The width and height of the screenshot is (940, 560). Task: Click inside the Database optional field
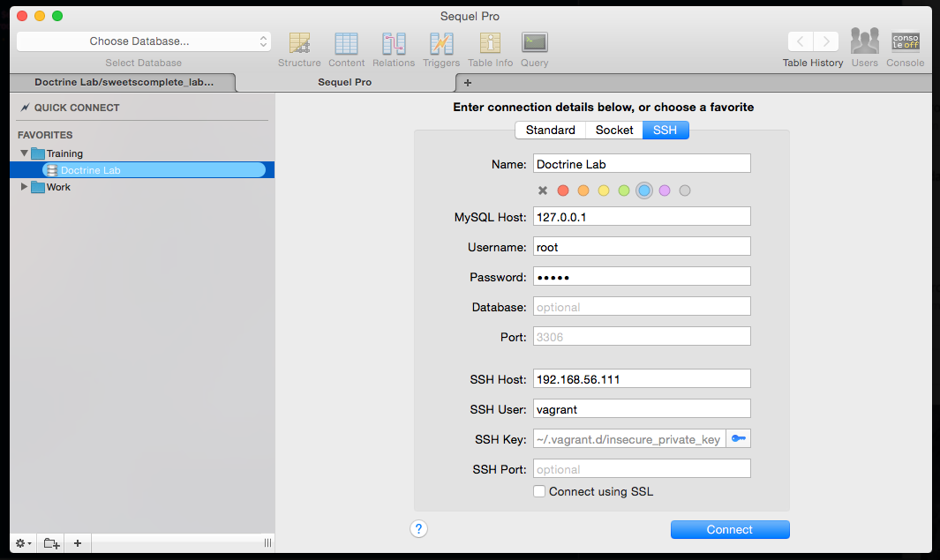click(x=642, y=306)
